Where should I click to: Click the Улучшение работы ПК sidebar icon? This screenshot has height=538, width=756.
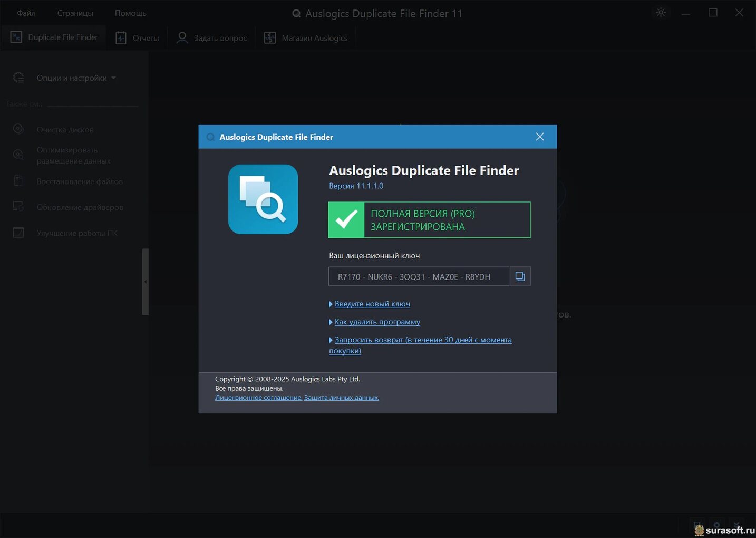coord(18,233)
